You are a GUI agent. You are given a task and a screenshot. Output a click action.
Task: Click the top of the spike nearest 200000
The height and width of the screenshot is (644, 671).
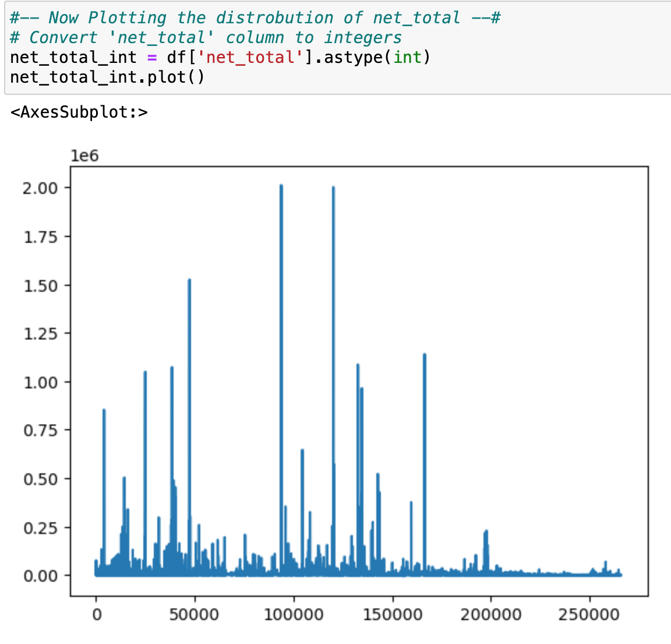486,532
